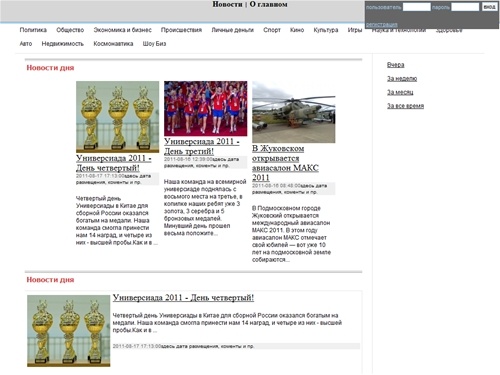This screenshot has width=500, height=375.
Task: Focus the пользователь username field
Action: click(x=416, y=7)
